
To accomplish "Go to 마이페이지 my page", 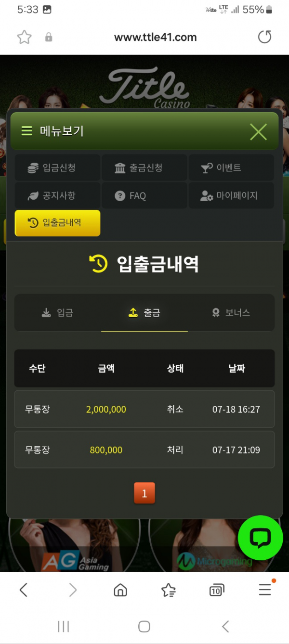I will (231, 195).
